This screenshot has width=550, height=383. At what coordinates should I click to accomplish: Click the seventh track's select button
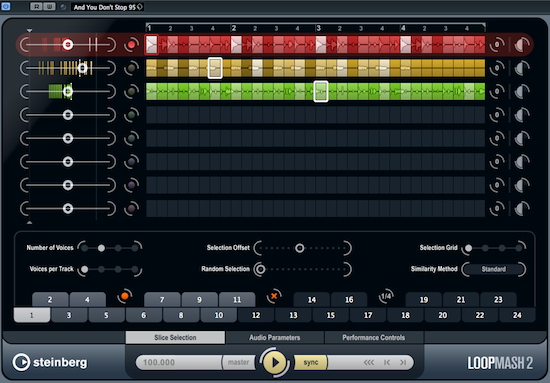[131, 185]
